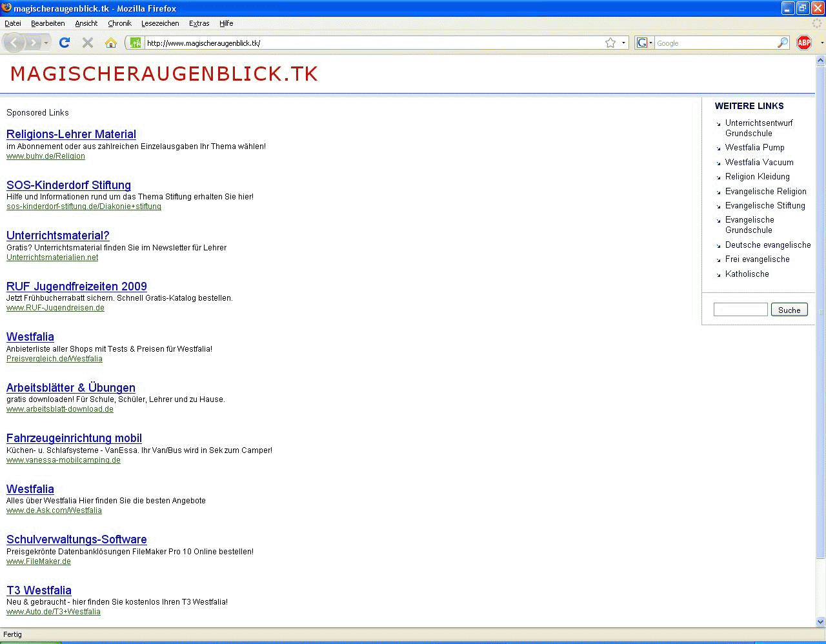This screenshot has width=826, height=644.
Task: Click the Stop loading icon
Action: click(x=88, y=43)
